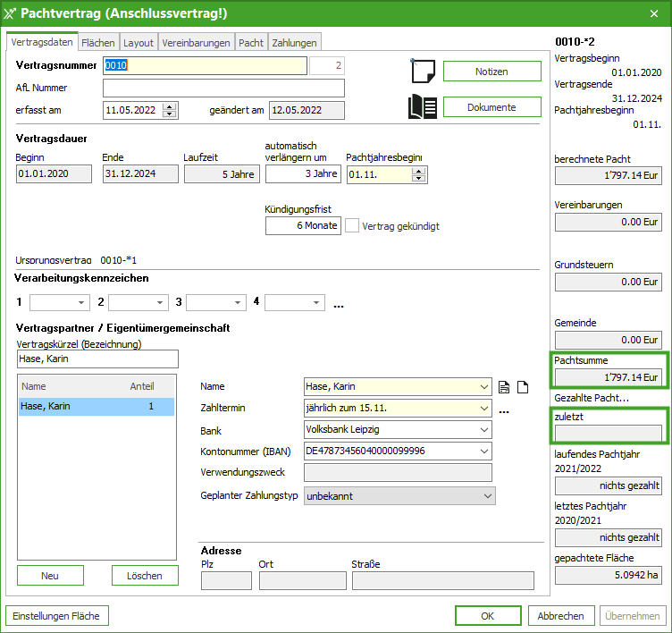This screenshot has height=633, width=672.
Task: Click the Pachtjahresbeginn date stepper arrows
Action: point(419,174)
